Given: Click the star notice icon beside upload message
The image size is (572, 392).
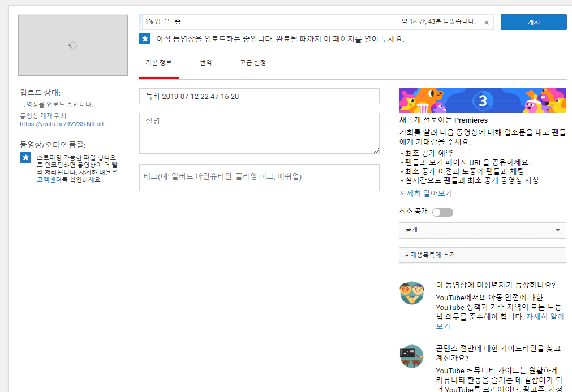Looking at the screenshot, I should coord(145,39).
